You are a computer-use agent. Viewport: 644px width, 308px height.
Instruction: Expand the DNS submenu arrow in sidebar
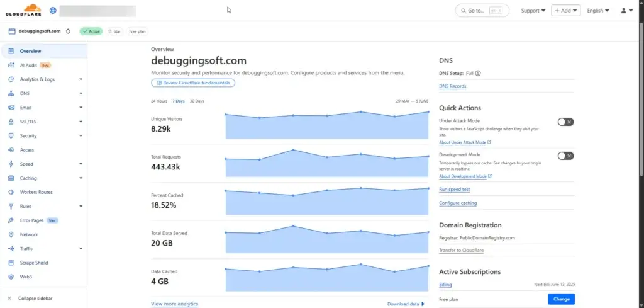pos(81,94)
